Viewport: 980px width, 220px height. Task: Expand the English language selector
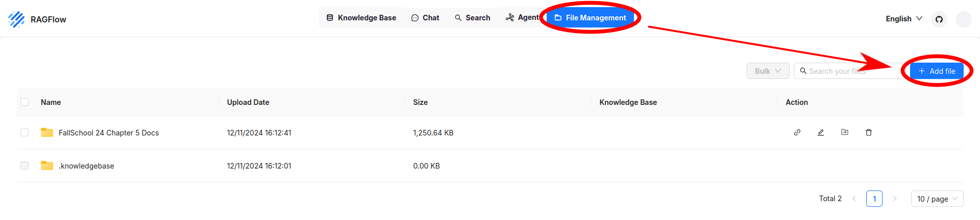903,19
